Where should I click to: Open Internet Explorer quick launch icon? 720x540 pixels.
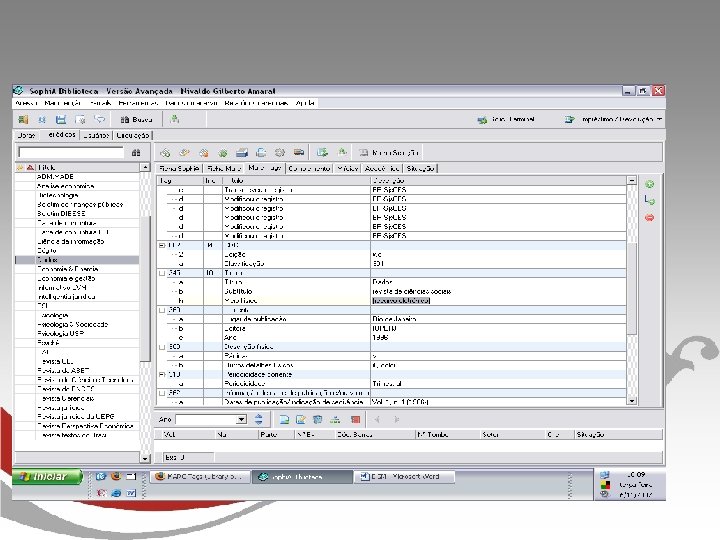pyautogui.click(x=116, y=493)
